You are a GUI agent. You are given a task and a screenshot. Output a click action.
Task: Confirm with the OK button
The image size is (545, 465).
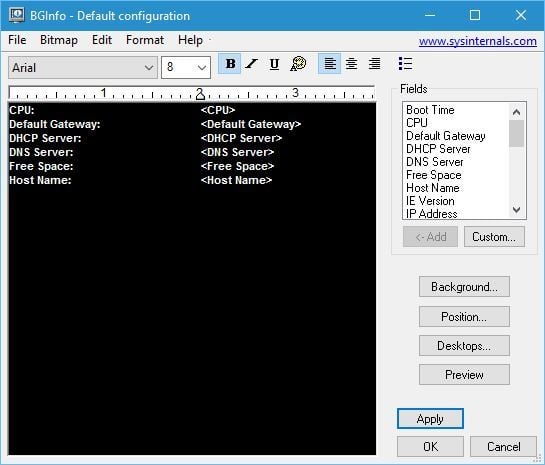pos(430,447)
